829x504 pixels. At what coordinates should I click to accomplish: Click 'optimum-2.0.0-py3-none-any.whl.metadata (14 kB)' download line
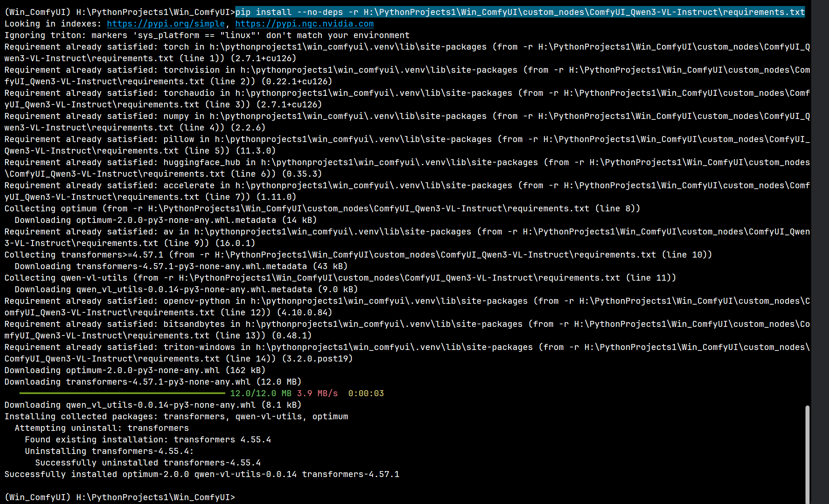[166, 220]
